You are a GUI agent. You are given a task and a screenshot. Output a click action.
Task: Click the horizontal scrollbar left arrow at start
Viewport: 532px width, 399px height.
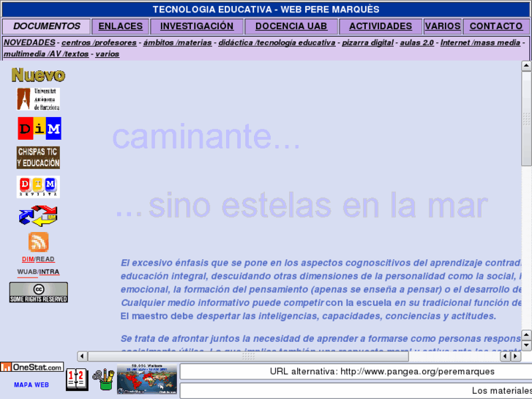pos(82,357)
